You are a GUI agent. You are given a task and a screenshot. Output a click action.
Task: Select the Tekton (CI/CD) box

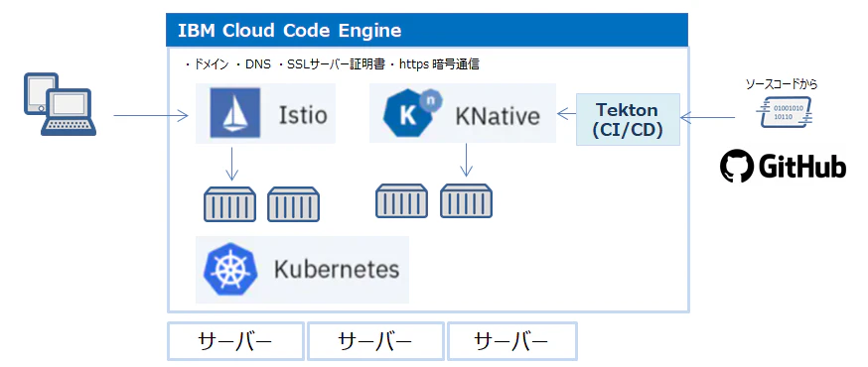click(628, 119)
